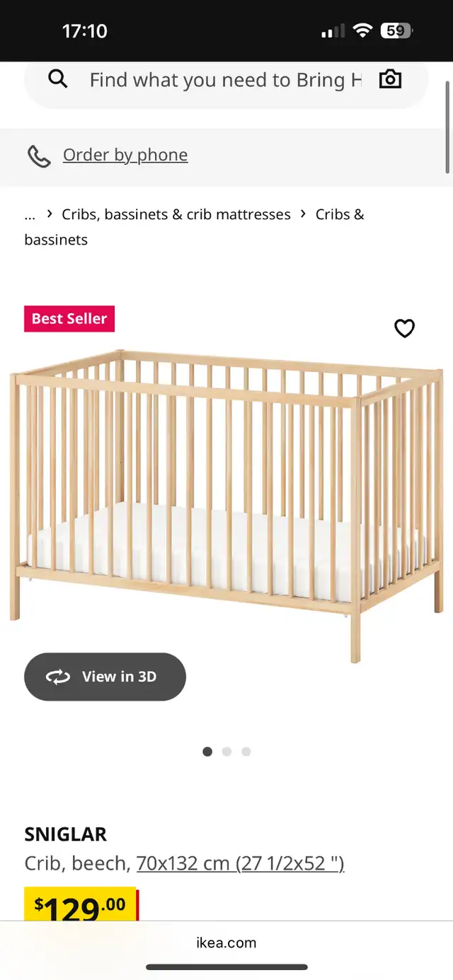Tap the search magnifier icon

[58, 78]
